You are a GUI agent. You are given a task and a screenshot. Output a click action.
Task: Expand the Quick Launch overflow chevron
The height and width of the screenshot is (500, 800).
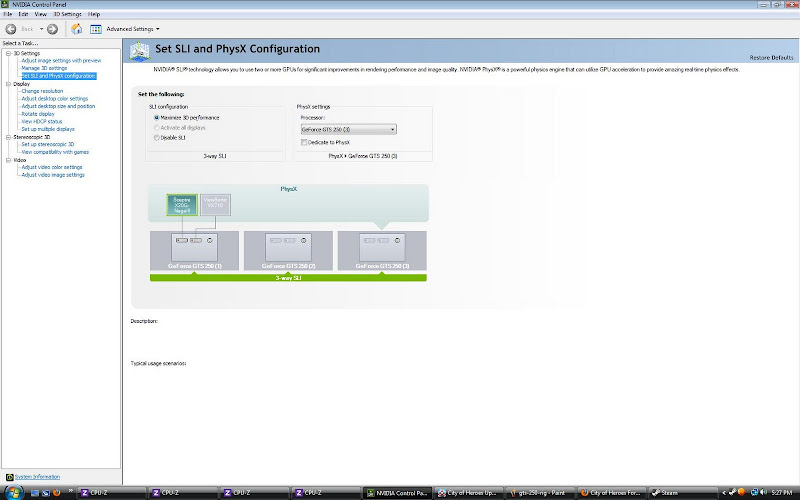click(x=70, y=492)
